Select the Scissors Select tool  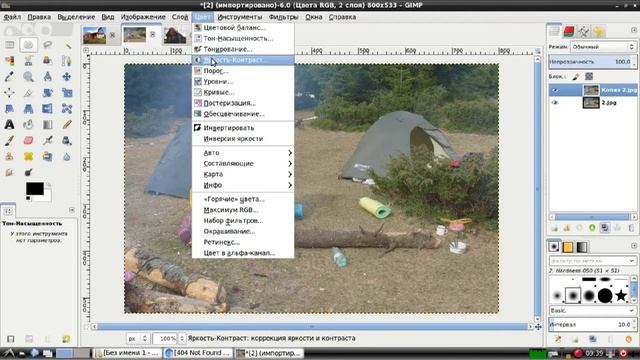tap(28, 60)
